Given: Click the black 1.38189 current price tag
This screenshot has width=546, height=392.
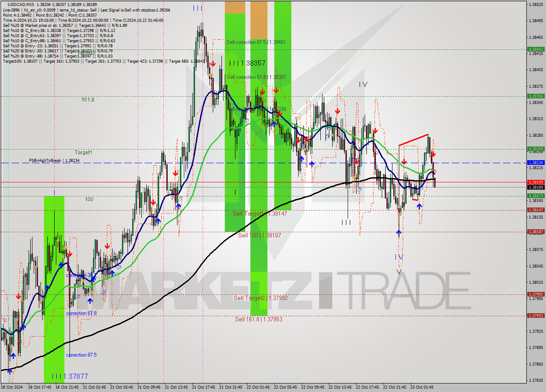Looking at the screenshot, I should tap(536, 187).
